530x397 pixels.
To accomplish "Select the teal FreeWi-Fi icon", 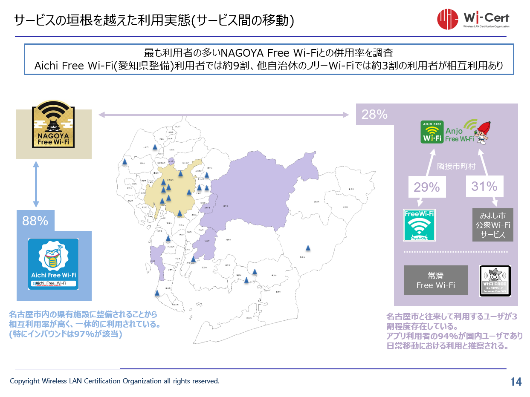I will click(419, 225).
